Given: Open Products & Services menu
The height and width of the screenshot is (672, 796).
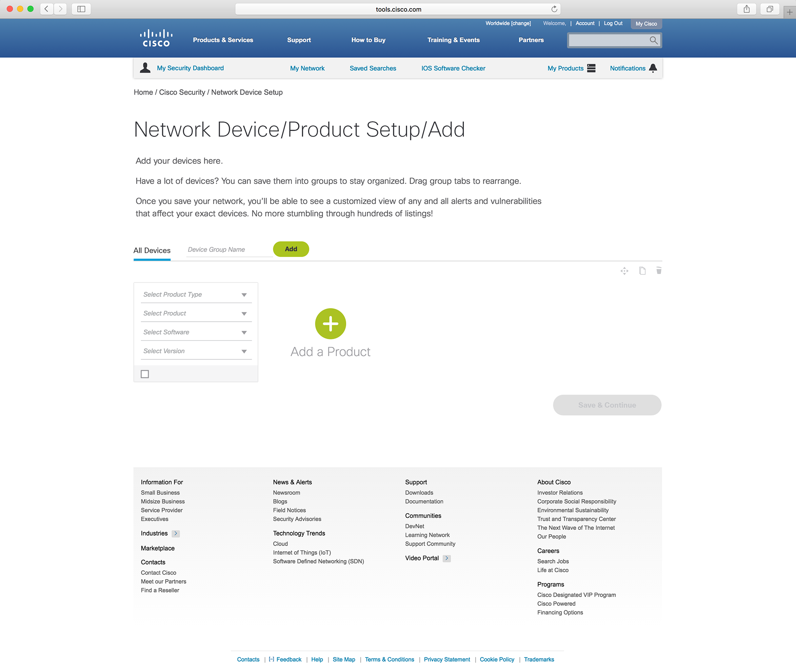Looking at the screenshot, I should coord(223,40).
